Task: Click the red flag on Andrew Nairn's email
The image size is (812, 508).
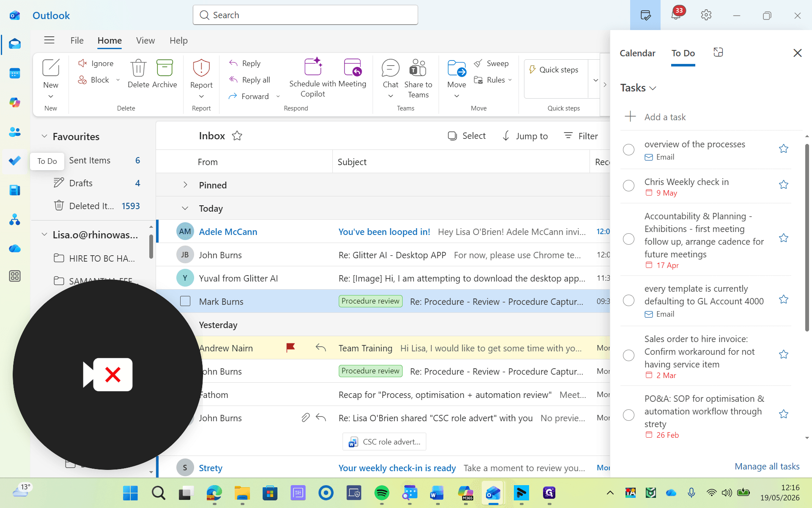Action: pyautogui.click(x=291, y=348)
